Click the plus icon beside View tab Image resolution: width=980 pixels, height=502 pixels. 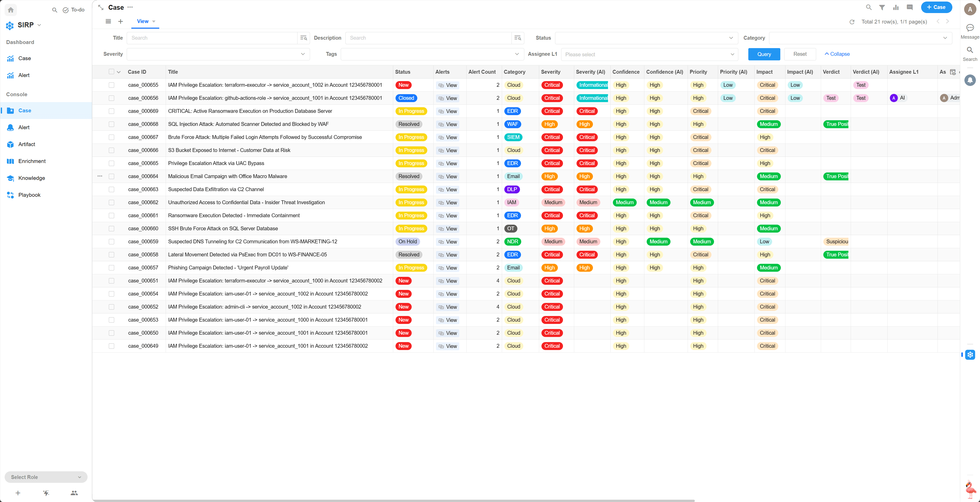pos(121,21)
